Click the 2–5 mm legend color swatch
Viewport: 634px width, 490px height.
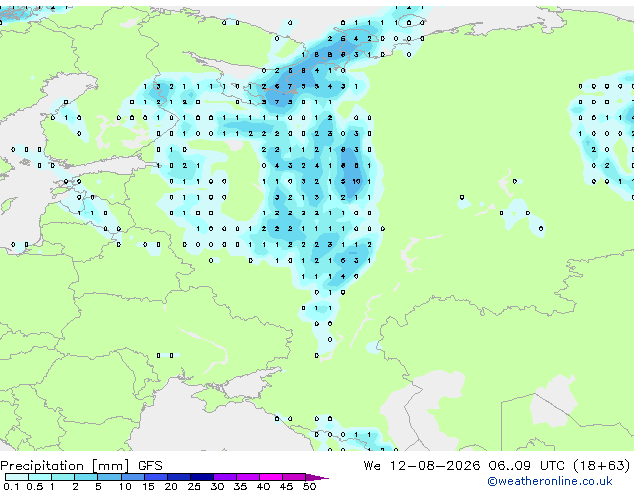point(86,477)
